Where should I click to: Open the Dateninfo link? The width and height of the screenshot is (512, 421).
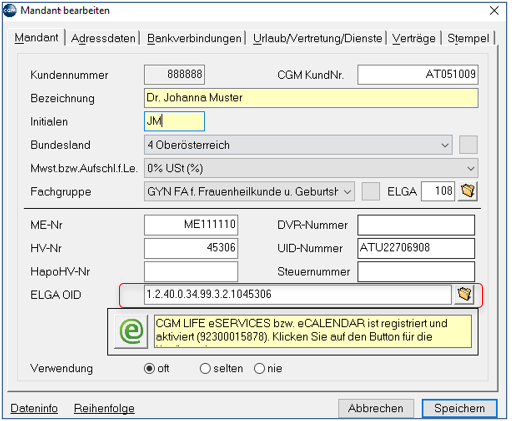tap(34, 408)
